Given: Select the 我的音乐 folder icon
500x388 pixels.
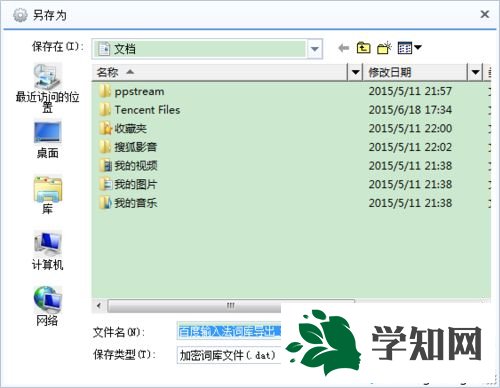Looking at the screenshot, I should pos(105,203).
